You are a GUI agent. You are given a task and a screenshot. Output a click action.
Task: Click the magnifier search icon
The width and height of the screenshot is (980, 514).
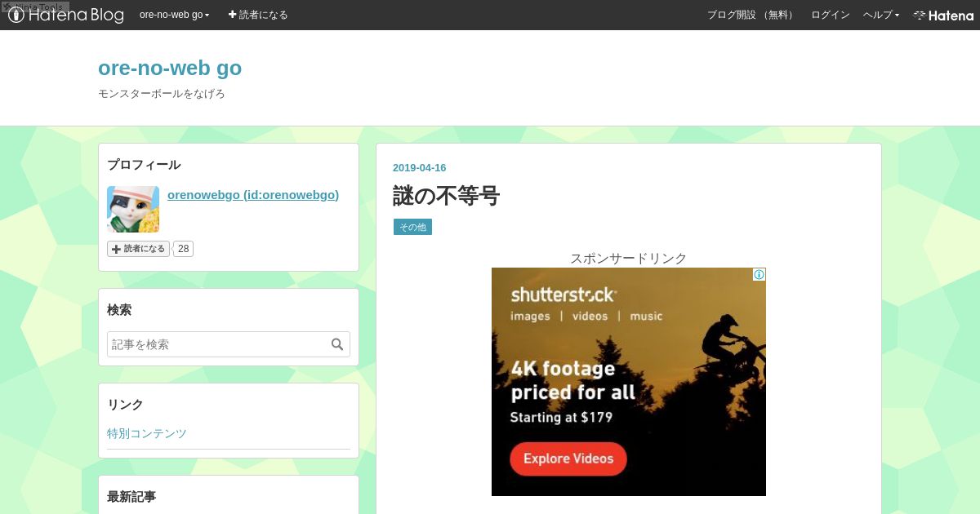point(337,344)
